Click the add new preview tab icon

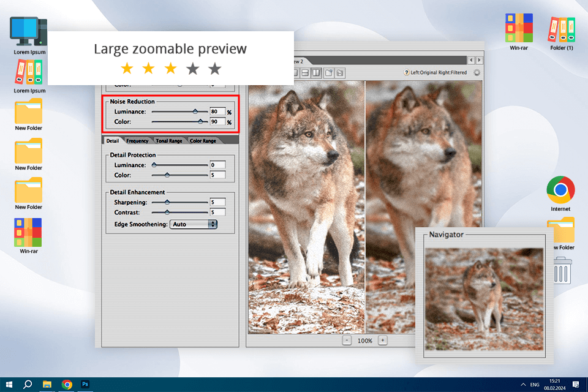pos(329,73)
